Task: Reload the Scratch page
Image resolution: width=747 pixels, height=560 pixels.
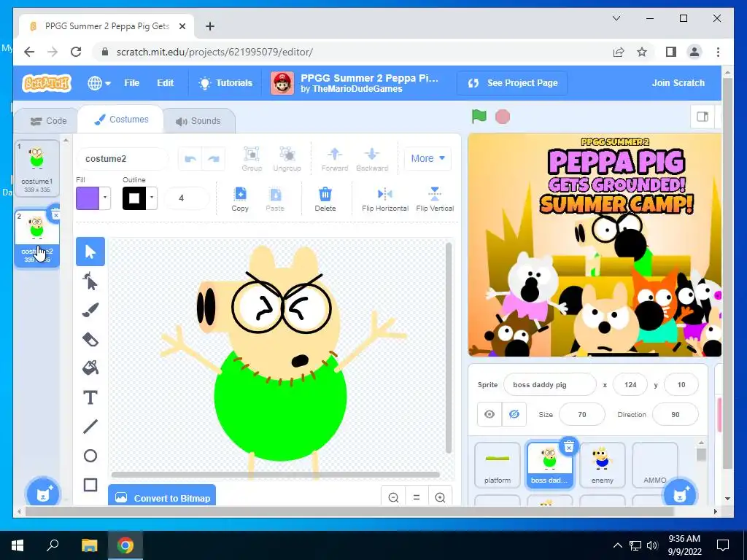Action: [x=76, y=52]
